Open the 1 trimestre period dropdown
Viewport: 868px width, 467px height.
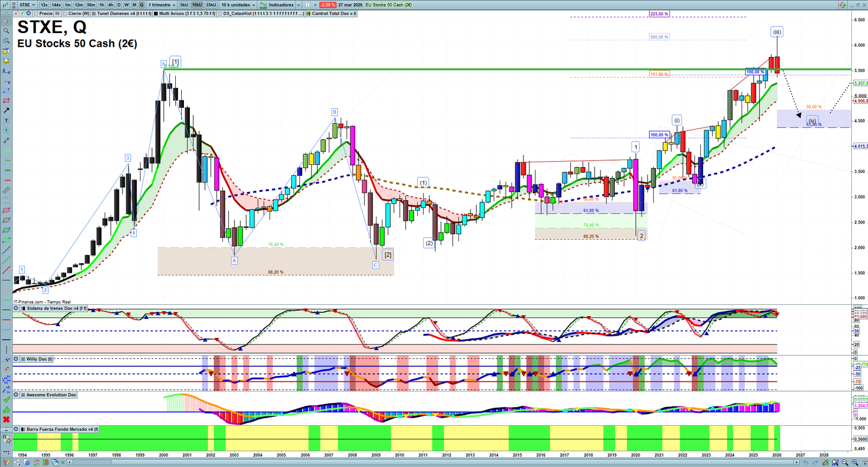162,5
